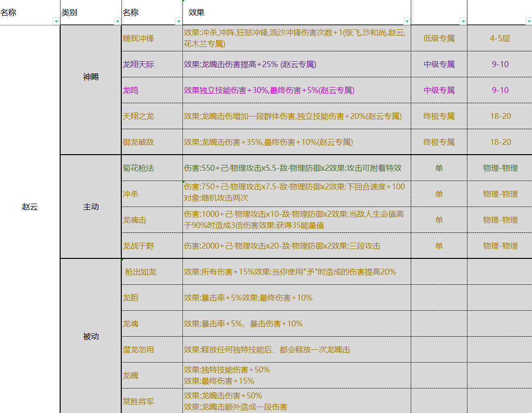Select 物理-物理 in the 菊花枪法 row
Viewport: 532px width, 413px height.
click(500, 168)
